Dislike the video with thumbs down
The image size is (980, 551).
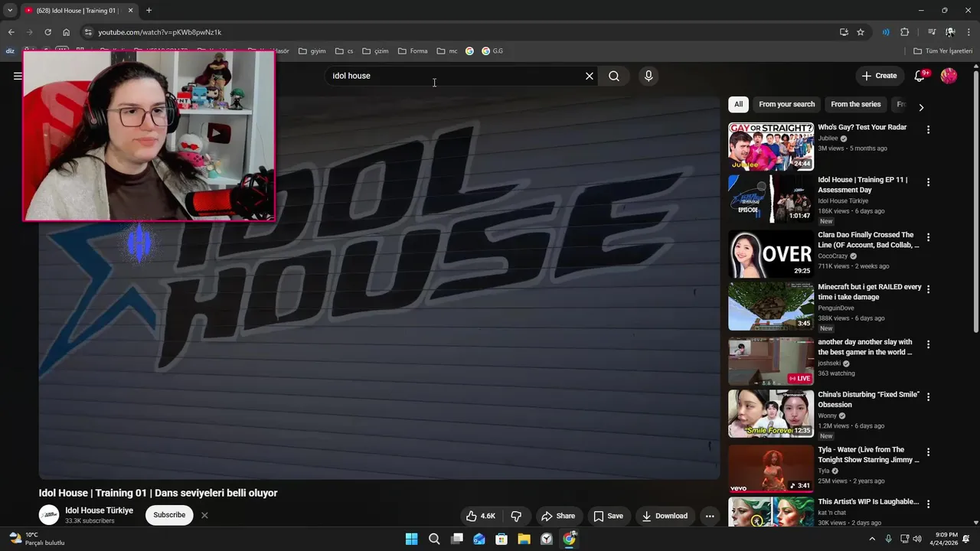tap(516, 516)
